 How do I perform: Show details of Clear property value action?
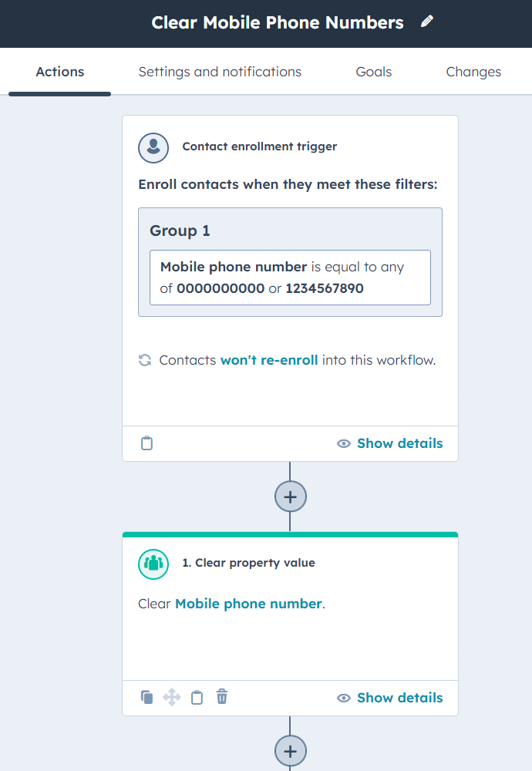tap(390, 698)
